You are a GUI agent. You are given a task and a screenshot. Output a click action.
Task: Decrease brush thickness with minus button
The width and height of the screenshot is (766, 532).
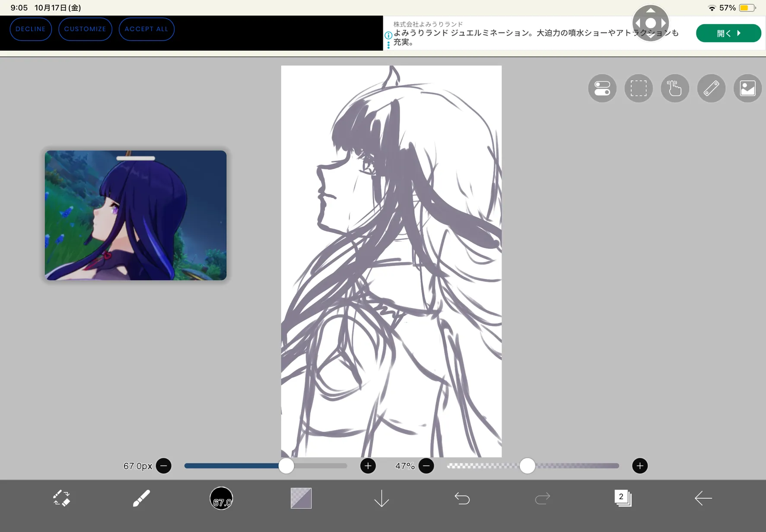164,466
